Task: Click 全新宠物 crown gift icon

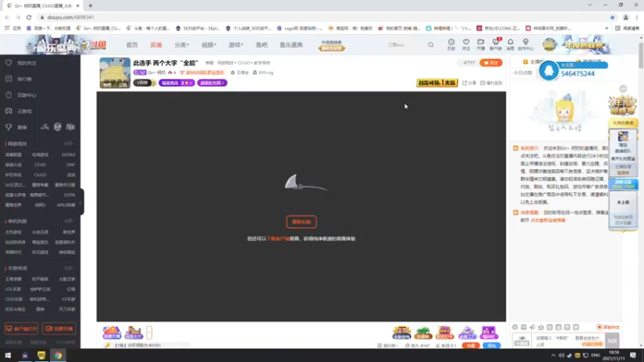Action: coord(402,332)
